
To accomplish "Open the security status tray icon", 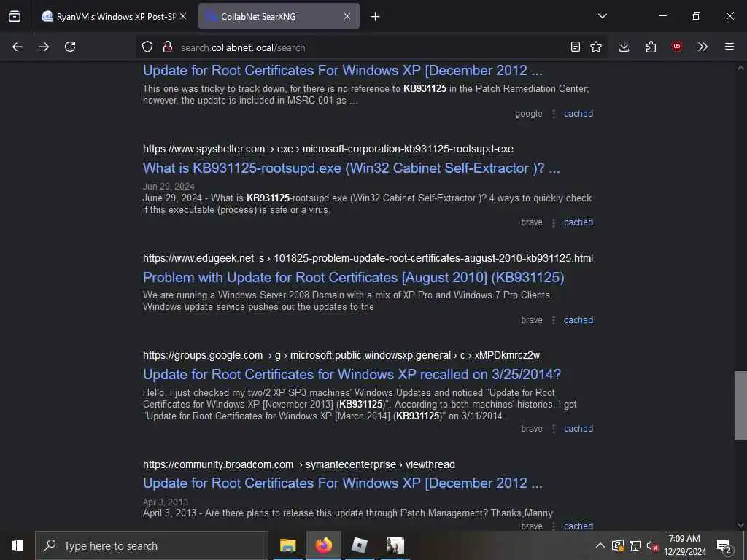I will pos(618,545).
